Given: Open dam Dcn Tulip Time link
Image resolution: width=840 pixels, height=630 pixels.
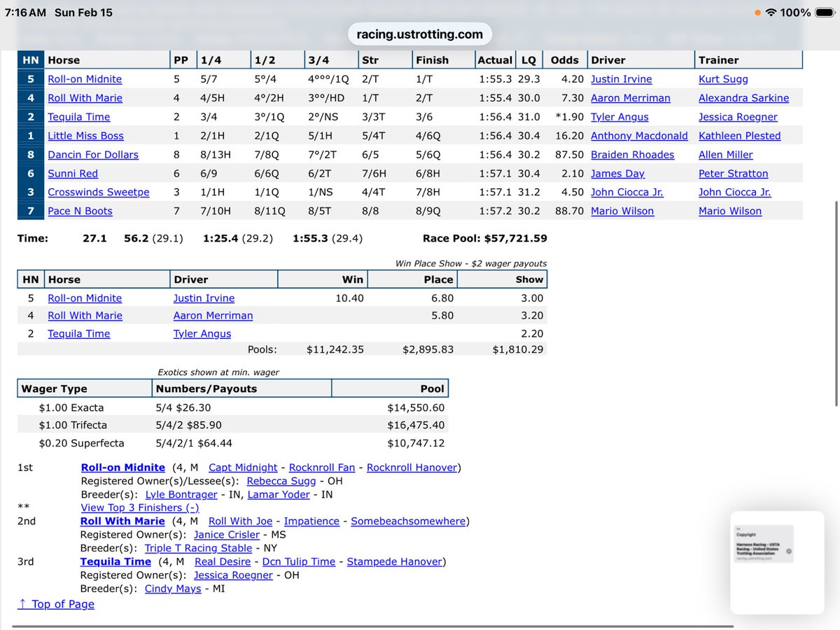Looking at the screenshot, I should click(x=299, y=561).
